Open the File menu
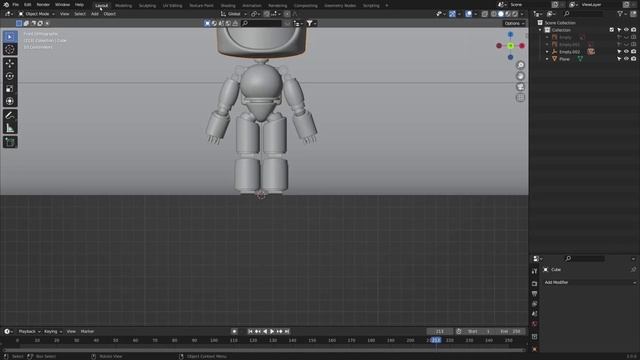 click(16, 4)
